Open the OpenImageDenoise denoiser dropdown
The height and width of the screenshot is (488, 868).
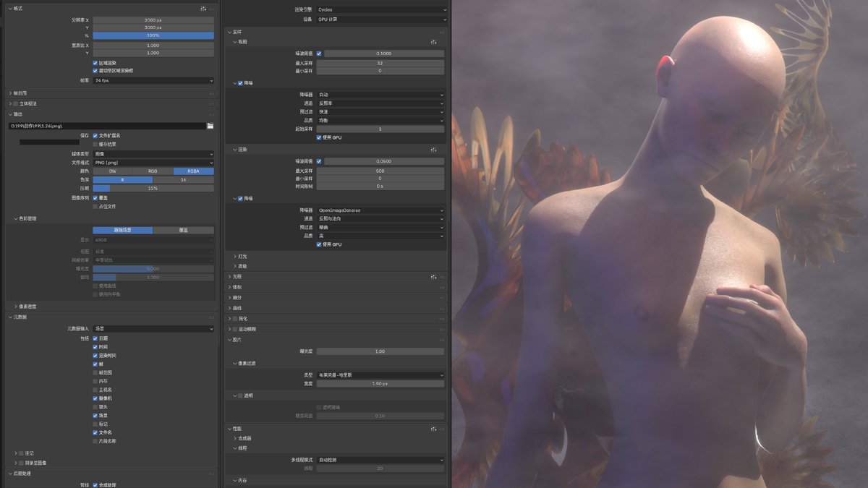coord(380,210)
